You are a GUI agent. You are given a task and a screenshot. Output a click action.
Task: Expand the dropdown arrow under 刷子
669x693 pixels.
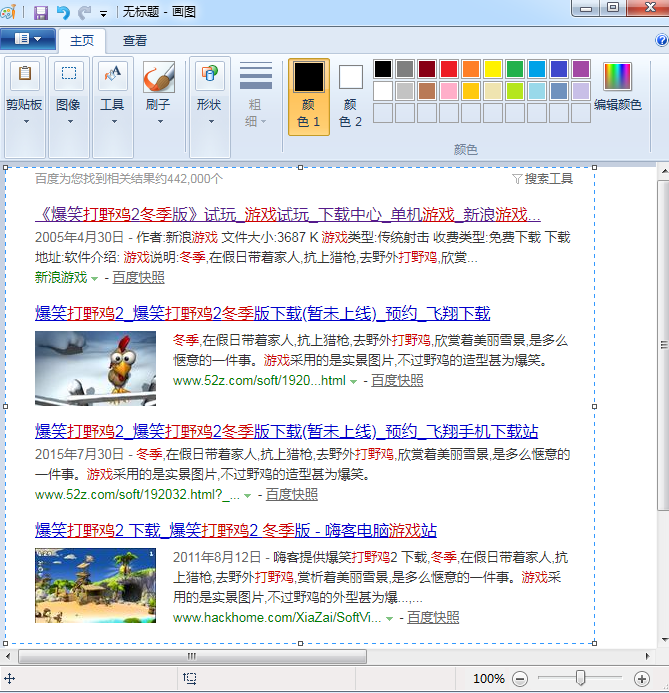click(x=158, y=122)
